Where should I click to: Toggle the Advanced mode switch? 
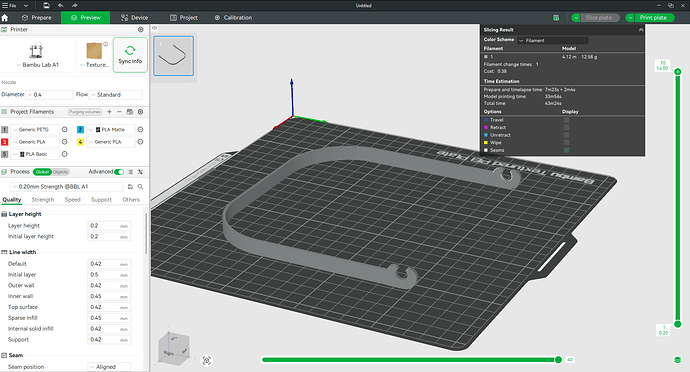point(119,172)
